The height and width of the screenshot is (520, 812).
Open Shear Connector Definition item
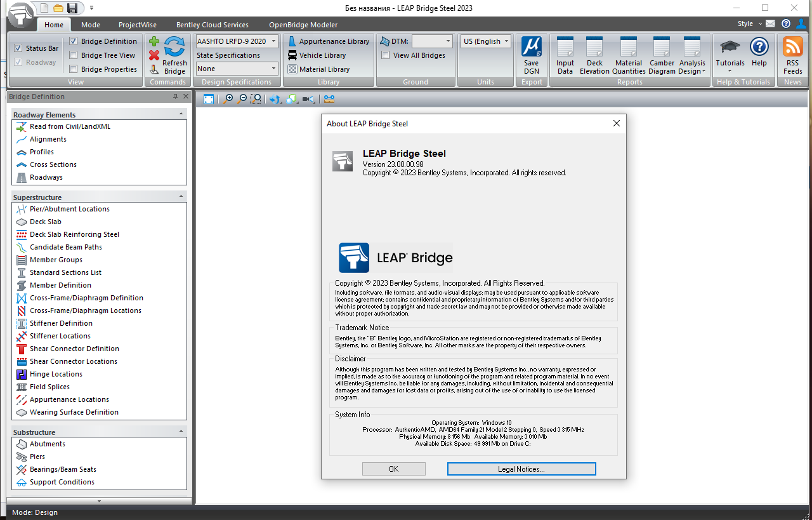(74, 349)
